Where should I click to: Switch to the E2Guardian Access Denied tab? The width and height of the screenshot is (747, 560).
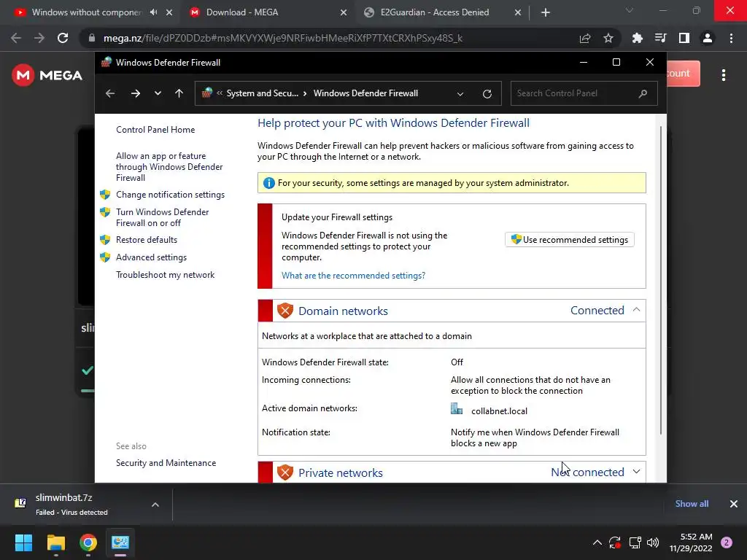(x=435, y=12)
